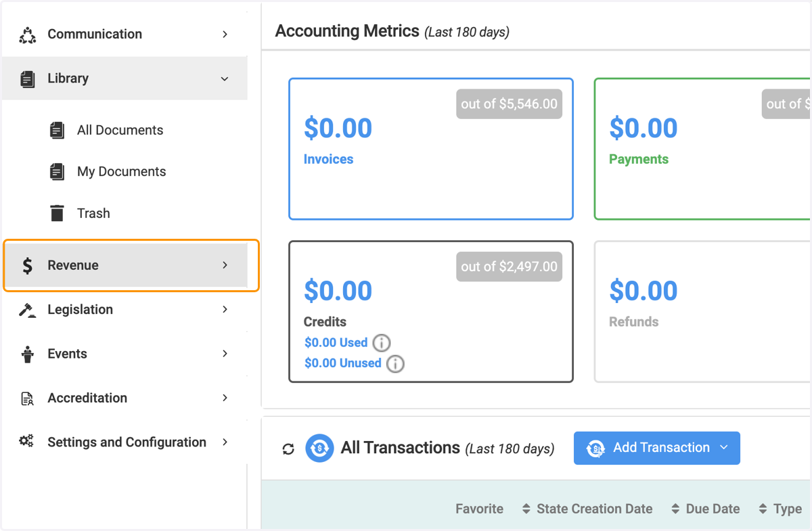Screen dimensions: 812x531
Task: Click the Trash bin icon
Action: (58, 213)
